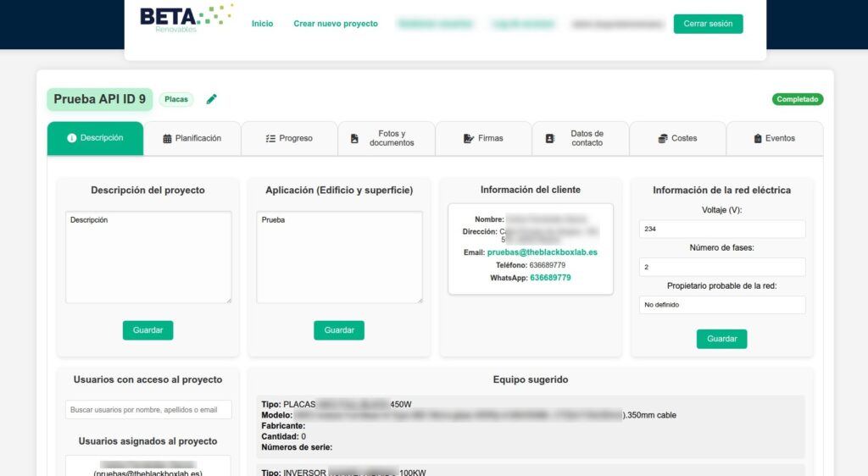Click the contact book icon in Datos de contacto tab
This screenshot has height=476, width=868.
(x=549, y=138)
